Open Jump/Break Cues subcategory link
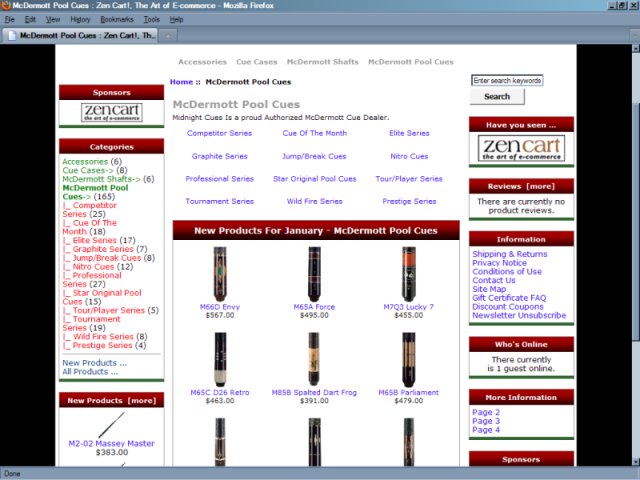 (314, 156)
